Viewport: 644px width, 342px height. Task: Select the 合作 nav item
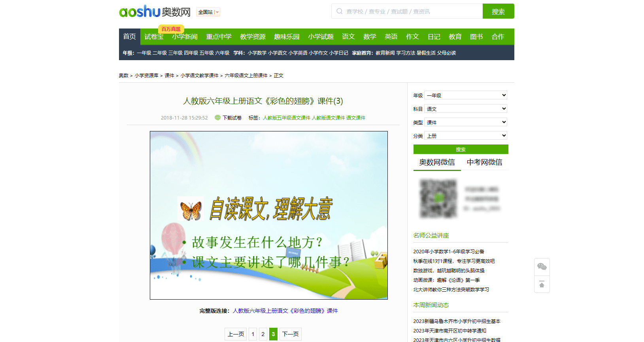point(498,36)
